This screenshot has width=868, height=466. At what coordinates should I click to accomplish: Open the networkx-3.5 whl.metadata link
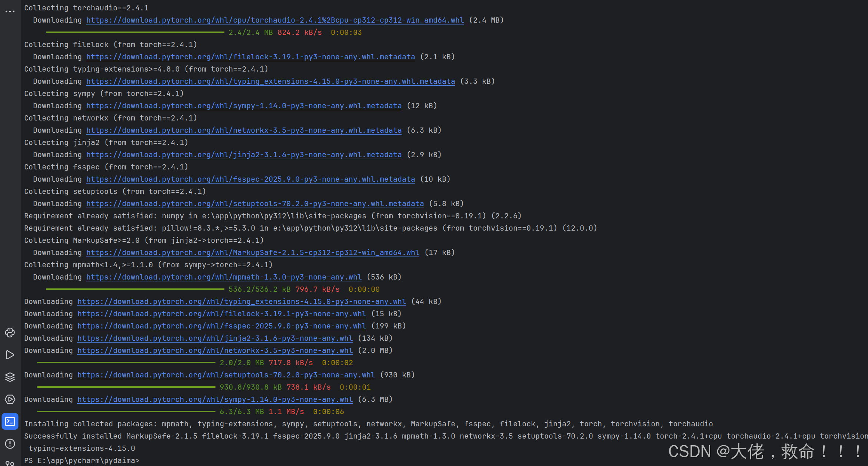coord(243,130)
